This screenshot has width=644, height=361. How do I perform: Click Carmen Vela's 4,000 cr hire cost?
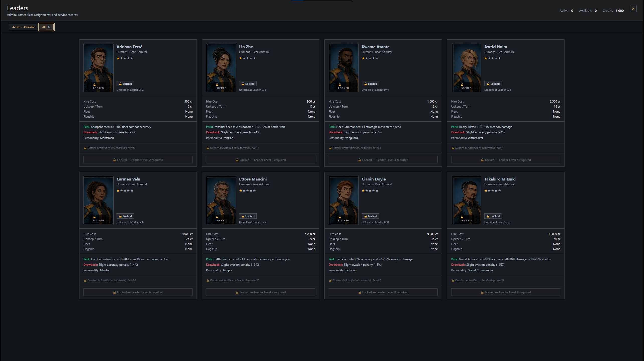[x=187, y=234]
